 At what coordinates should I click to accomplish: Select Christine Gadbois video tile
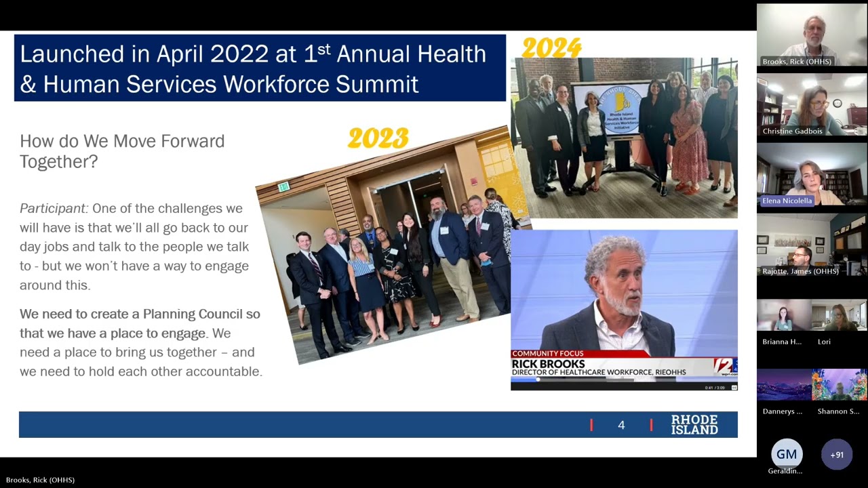pyautogui.click(x=812, y=105)
